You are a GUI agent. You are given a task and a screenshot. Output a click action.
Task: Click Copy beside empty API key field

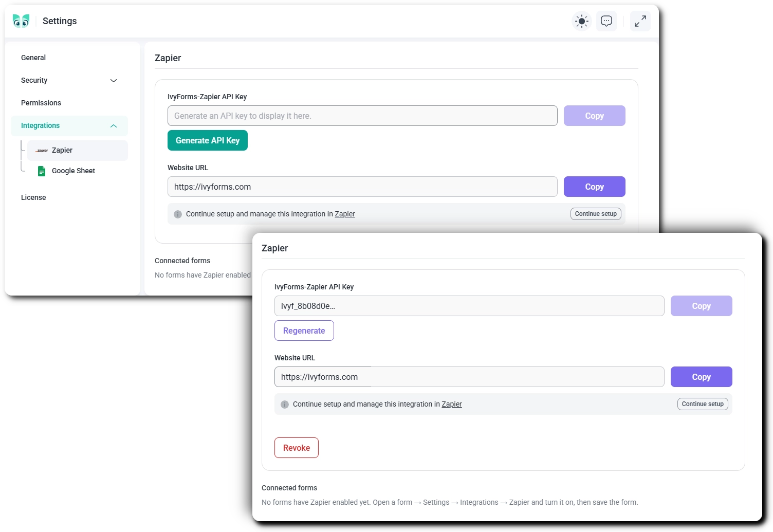[x=595, y=116]
